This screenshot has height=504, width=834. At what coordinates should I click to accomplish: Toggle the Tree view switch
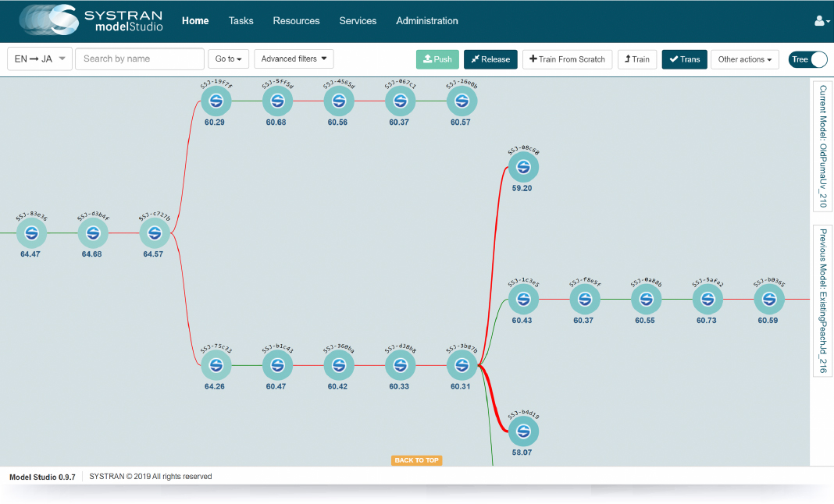807,59
